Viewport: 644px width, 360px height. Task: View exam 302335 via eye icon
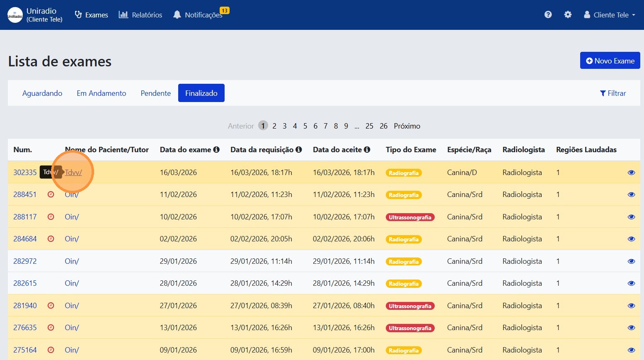click(631, 173)
